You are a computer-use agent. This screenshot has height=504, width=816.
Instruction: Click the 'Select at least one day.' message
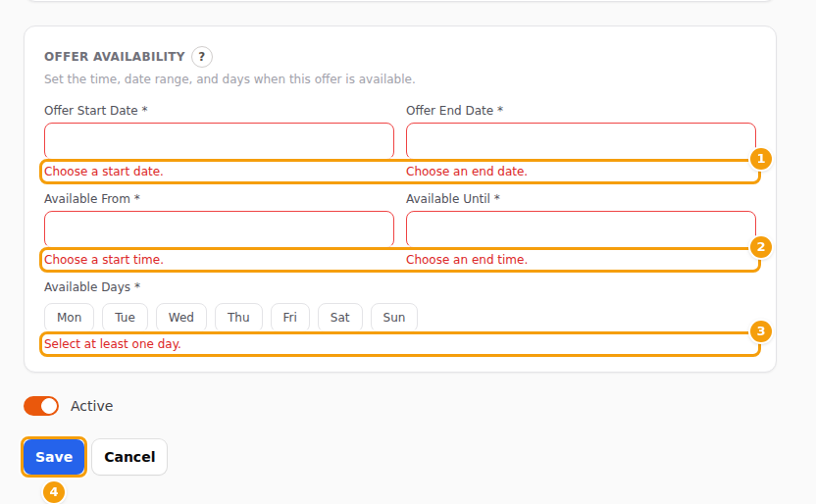click(x=113, y=344)
